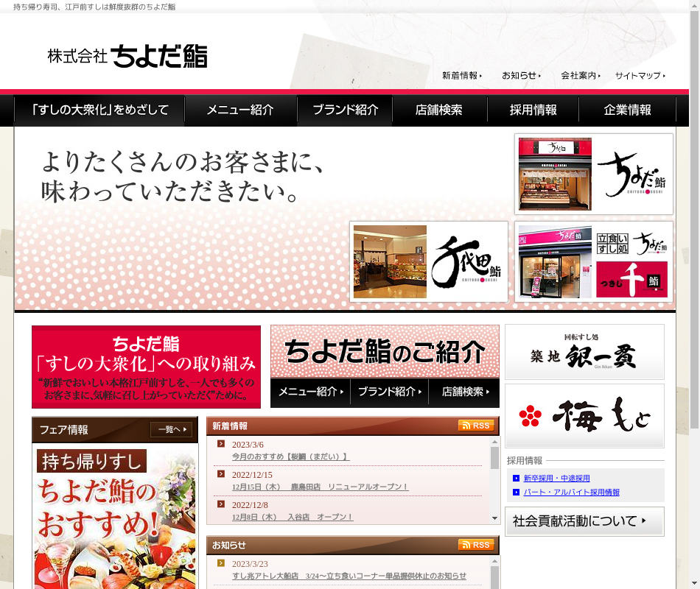Click the main page vertical scrollbar thumb

pyautogui.click(x=695, y=219)
